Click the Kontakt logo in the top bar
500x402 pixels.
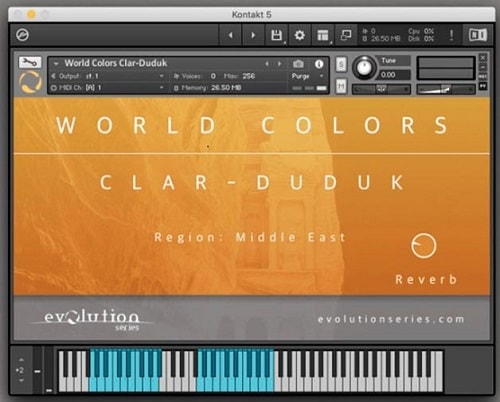[x=22, y=35]
